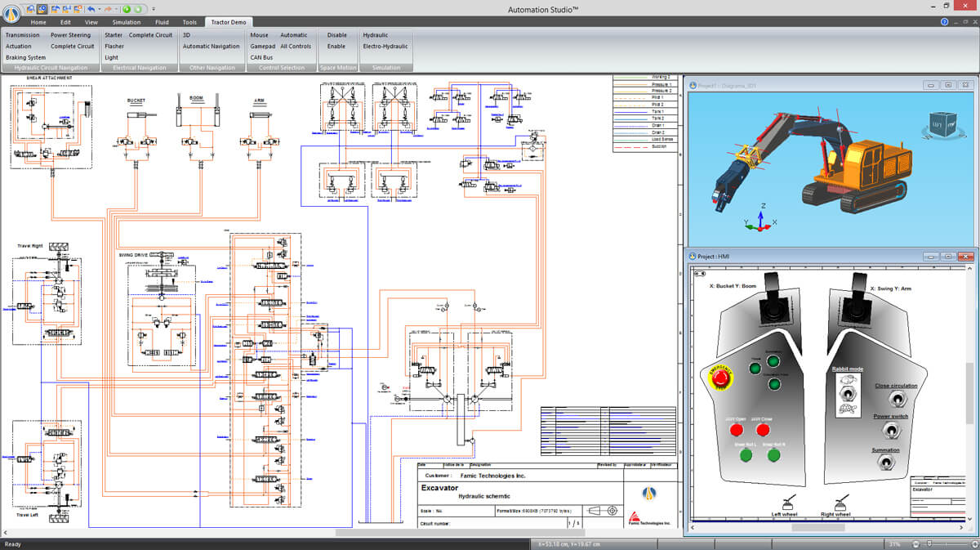Toggle the green Shear Rot L button

(746, 455)
